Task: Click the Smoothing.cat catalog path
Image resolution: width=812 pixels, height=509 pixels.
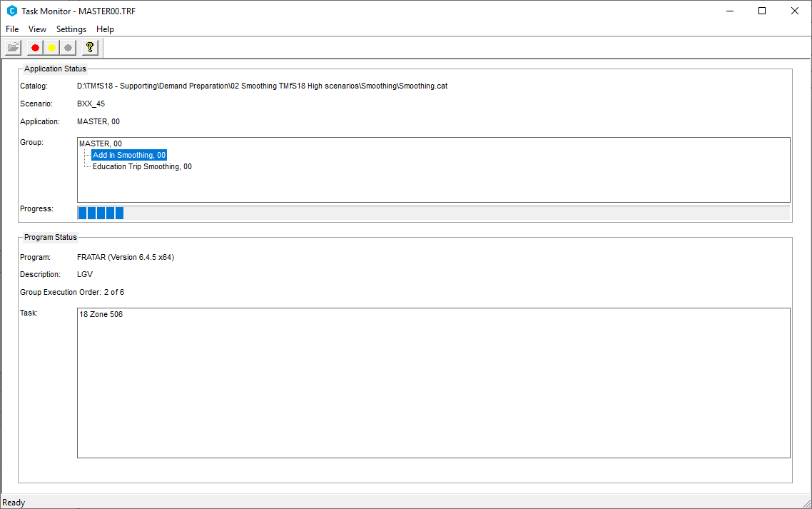Action: tap(262, 86)
